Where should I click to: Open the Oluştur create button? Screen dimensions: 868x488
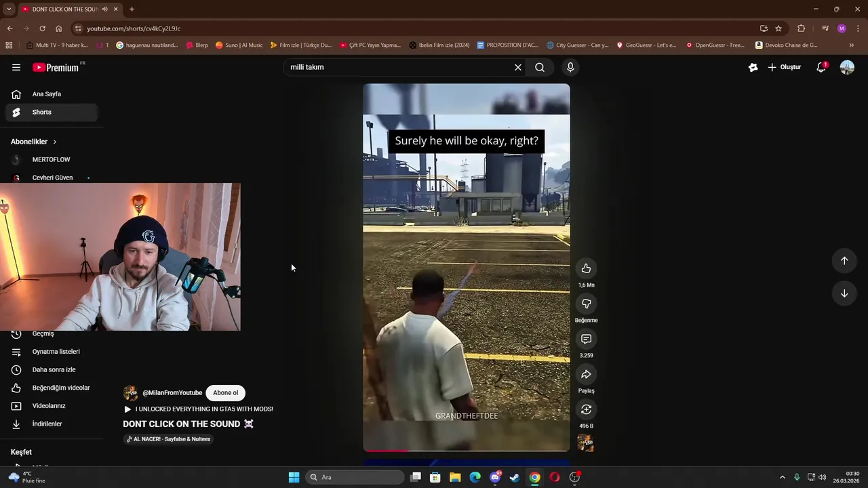(x=785, y=67)
